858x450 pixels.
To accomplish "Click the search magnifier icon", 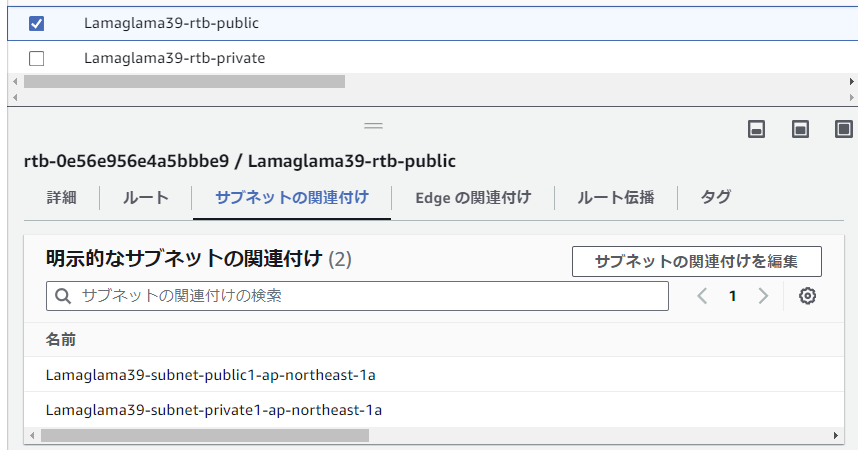I will pos(63,296).
